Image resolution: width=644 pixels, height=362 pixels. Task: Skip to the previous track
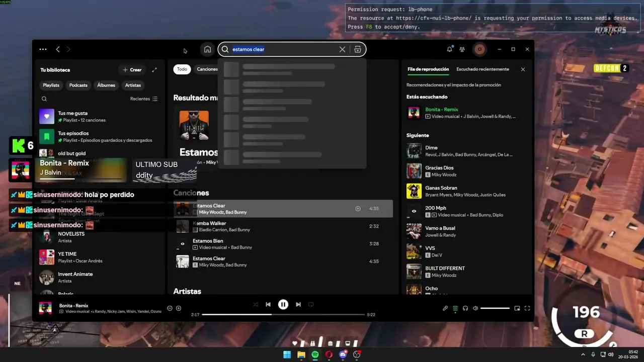coord(268,304)
